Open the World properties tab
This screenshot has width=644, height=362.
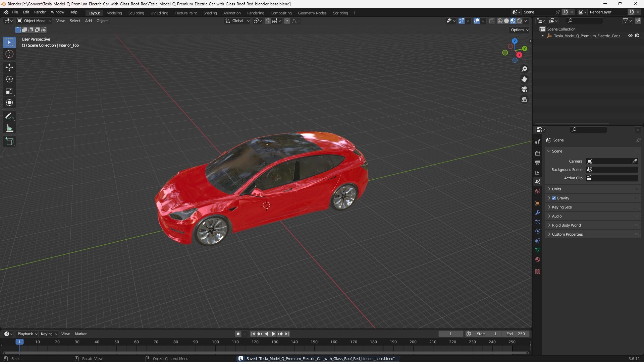(x=538, y=191)
